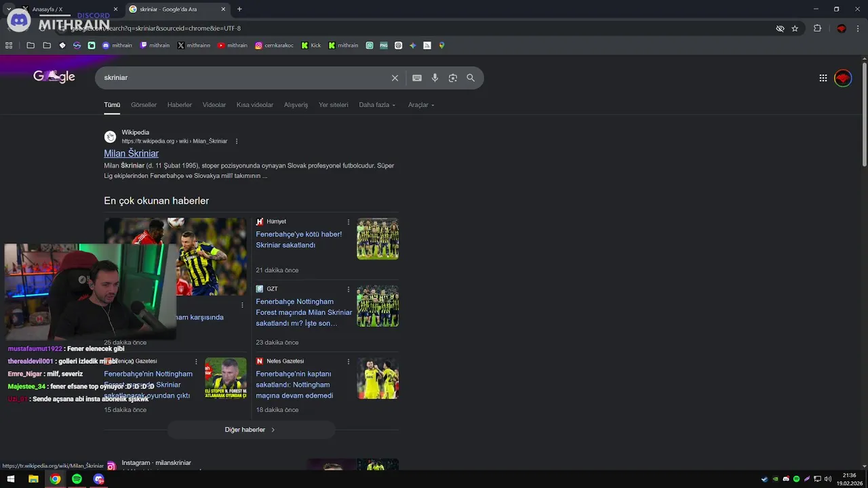
Task: Click the skriniar search input field
Action: pyautogui.click(x=244, y=78)
